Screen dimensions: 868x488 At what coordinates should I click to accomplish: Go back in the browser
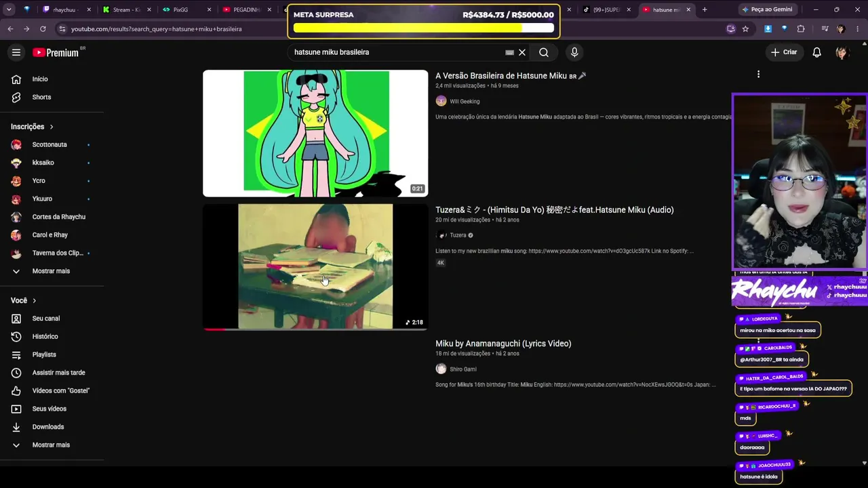click(x=10, y=29)
